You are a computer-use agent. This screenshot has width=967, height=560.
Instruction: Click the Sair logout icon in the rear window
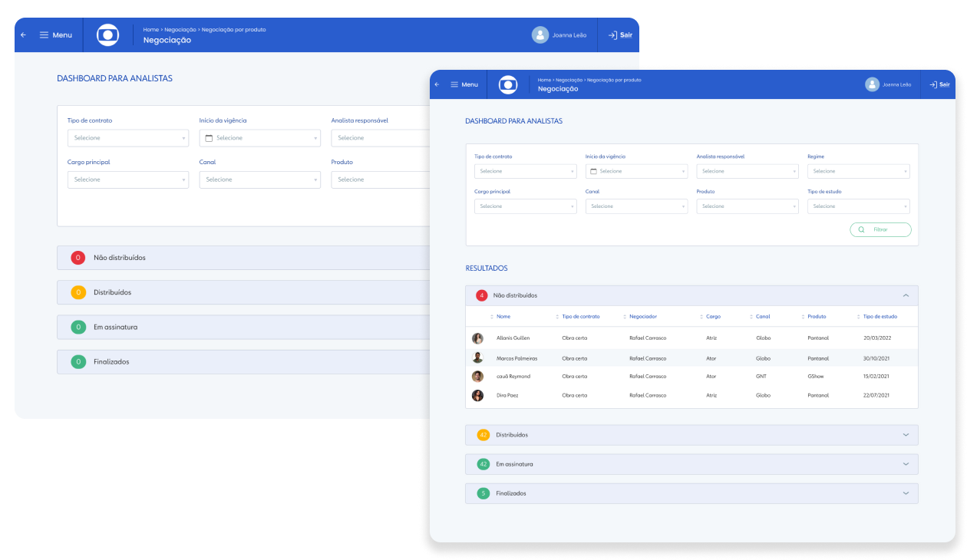612,35
